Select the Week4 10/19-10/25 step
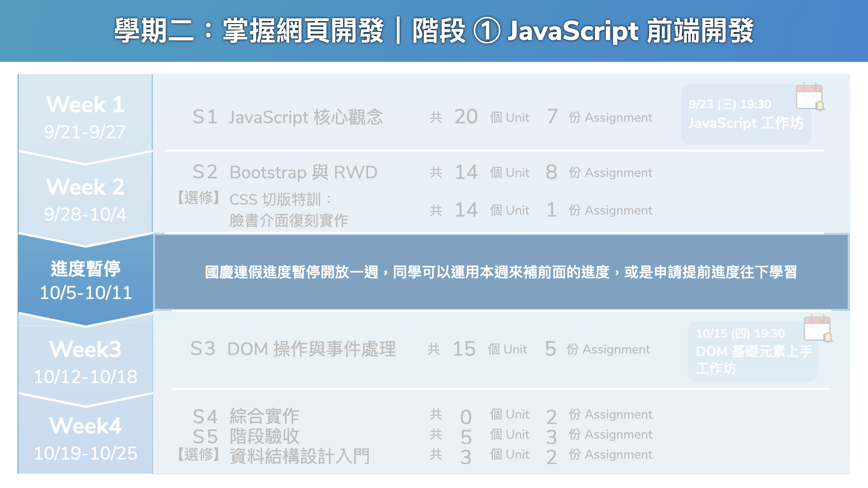This screenshot has height=488, width=868. pyautogui.click(x=85, y=438)
